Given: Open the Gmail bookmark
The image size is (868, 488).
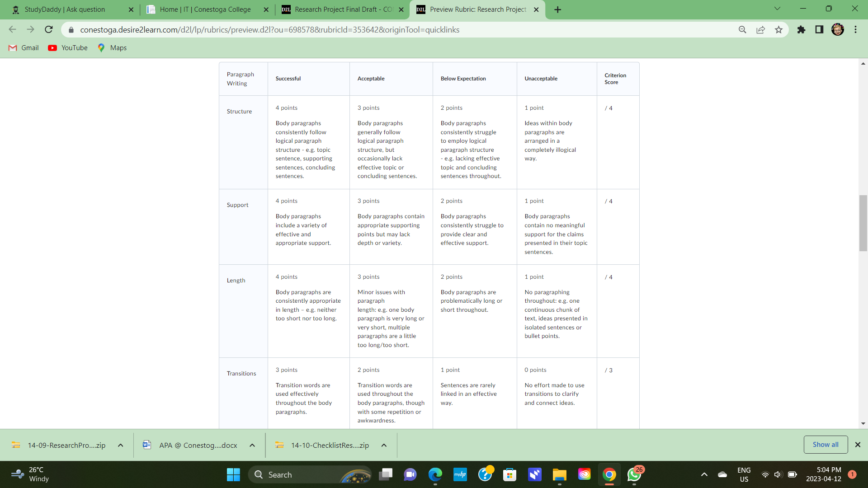Looking at the screenshot, I should [x=24, y=48].
